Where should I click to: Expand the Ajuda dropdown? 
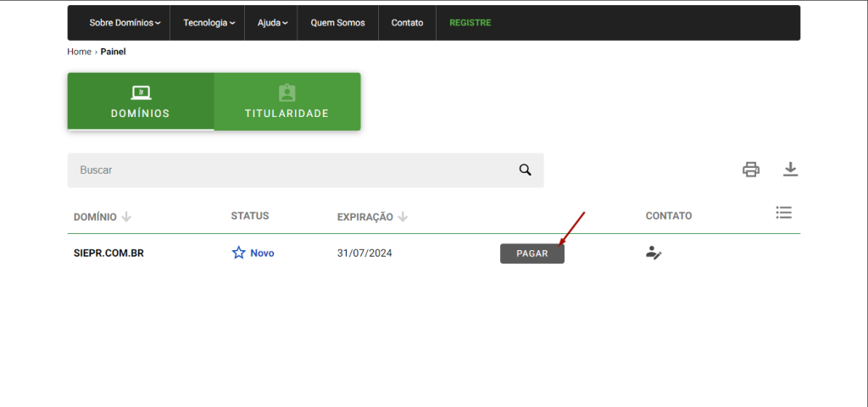[272, 23]
